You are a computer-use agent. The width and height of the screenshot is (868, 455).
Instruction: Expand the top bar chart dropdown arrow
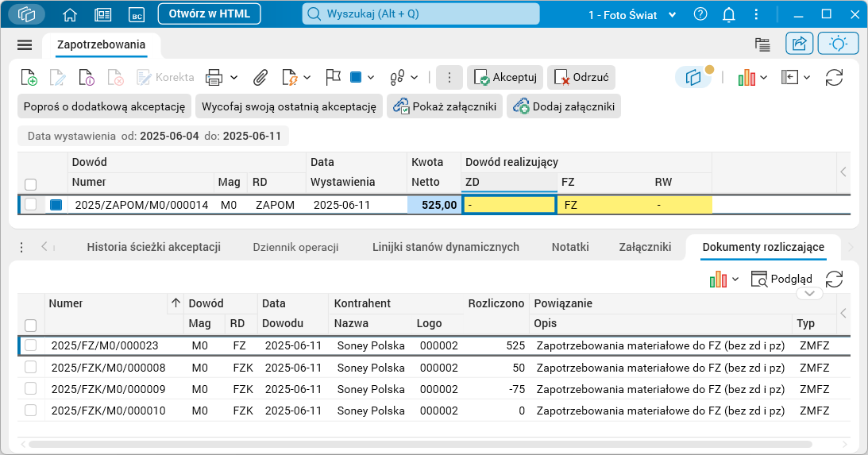tap(764, 78)
